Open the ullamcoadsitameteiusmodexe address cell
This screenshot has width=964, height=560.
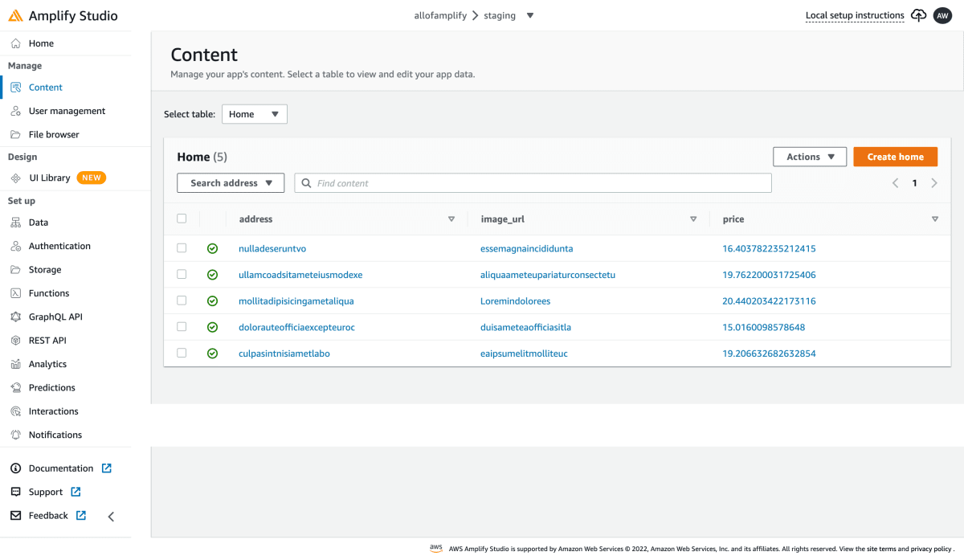coord(300,275)
